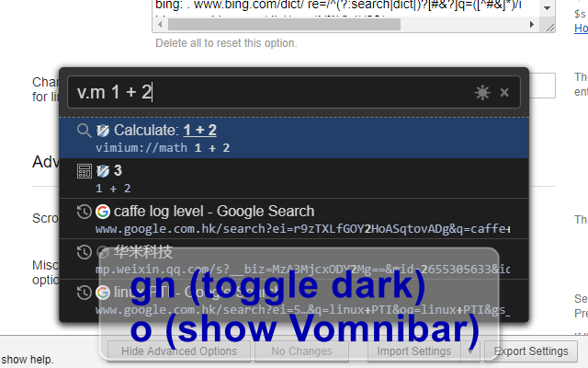This screenshot has height=368, width=588.
Task: Click the horizontal scrollbar thumb in textarea
Action: pyautogui.click(x=284, y=25)
